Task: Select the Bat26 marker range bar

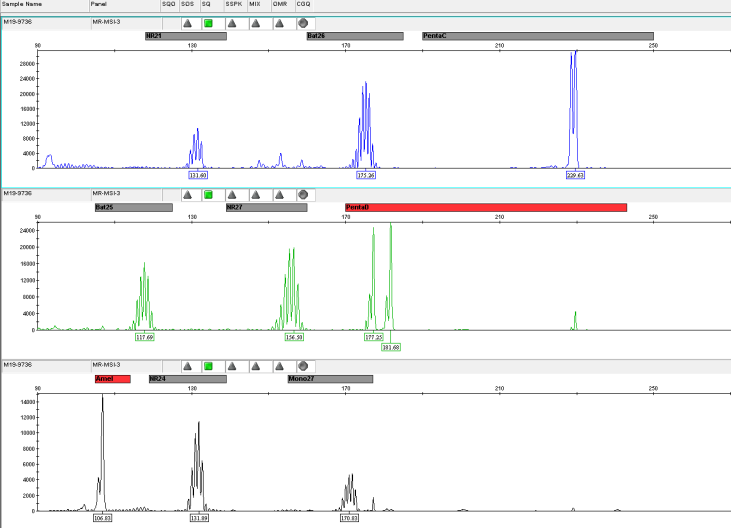Action: pos(354,37)
